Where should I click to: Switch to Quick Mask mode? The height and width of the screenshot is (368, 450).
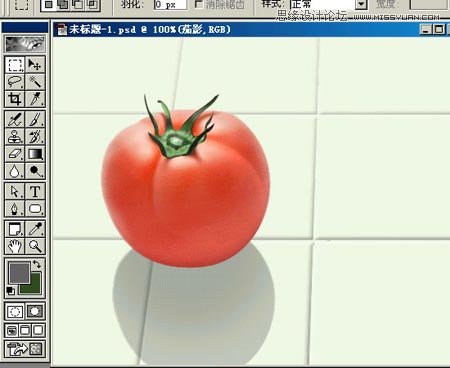click(35, 312)
